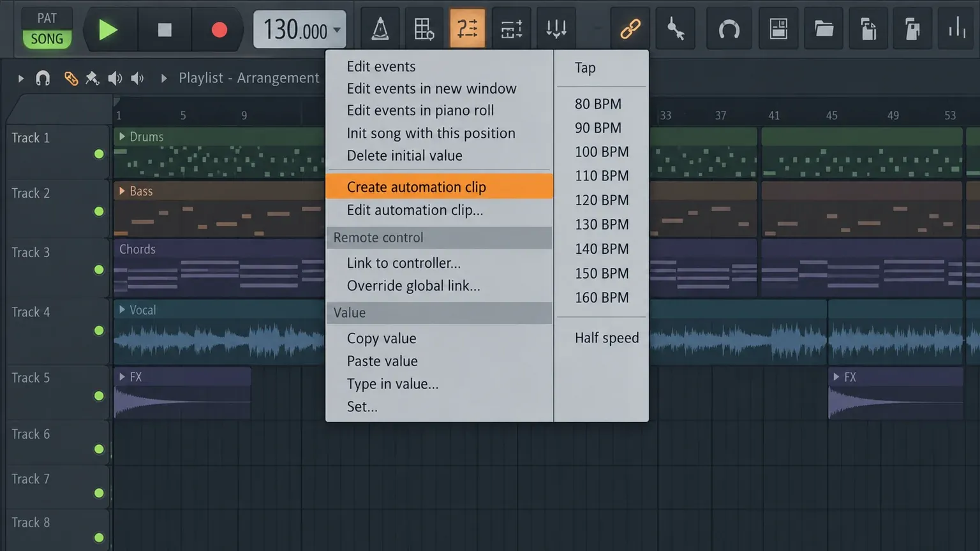This screenshot has height=551, width=980.
Task: Mute Track 1 with its green dot
Action: click(x=99, y=154)
